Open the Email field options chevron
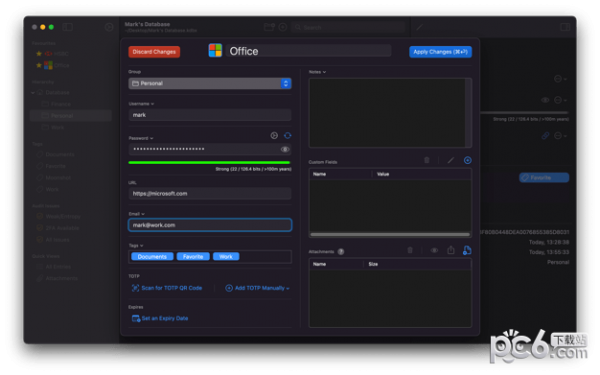600x375 pixels. (143, 214)
